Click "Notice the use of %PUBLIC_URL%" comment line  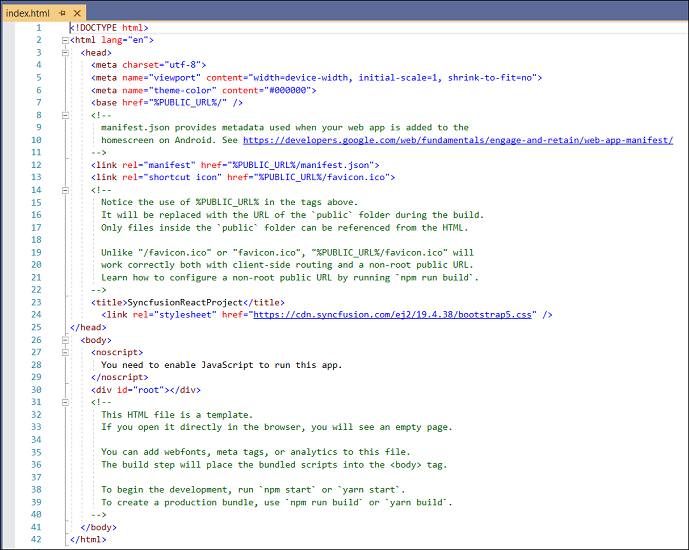coord(229,203)
